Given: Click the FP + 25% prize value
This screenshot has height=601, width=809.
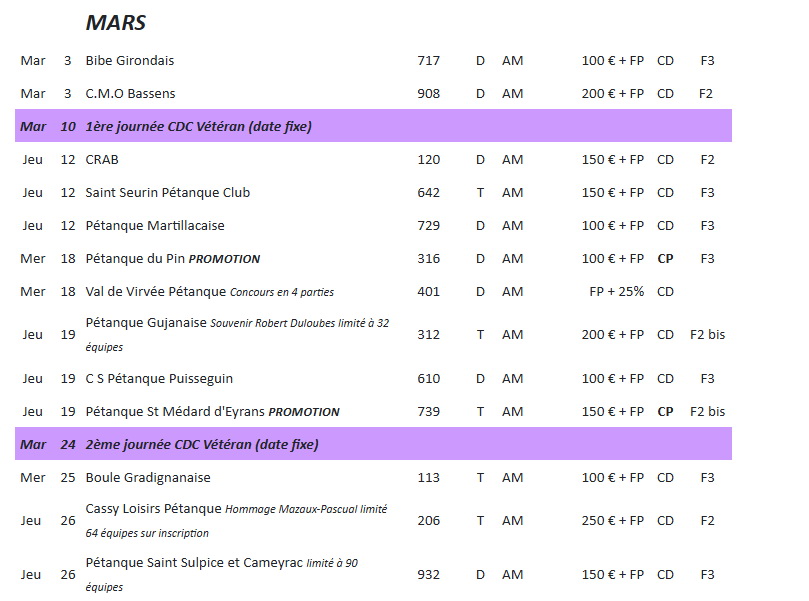Looking at the screenshot, I should 617,292.
